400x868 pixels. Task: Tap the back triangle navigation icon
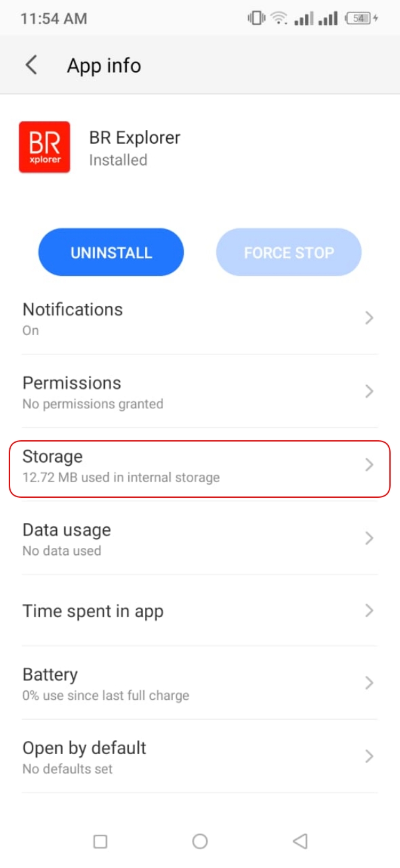pyautogui.click(x=300, y=841)
